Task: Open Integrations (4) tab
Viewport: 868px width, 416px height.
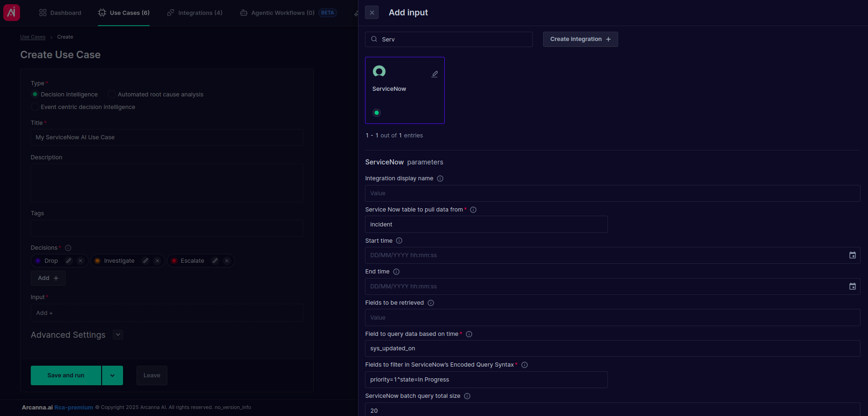Action: (195, 13)
